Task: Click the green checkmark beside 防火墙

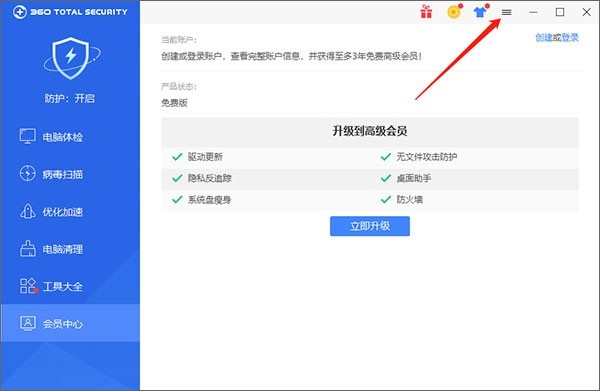Action: [386, 200]
